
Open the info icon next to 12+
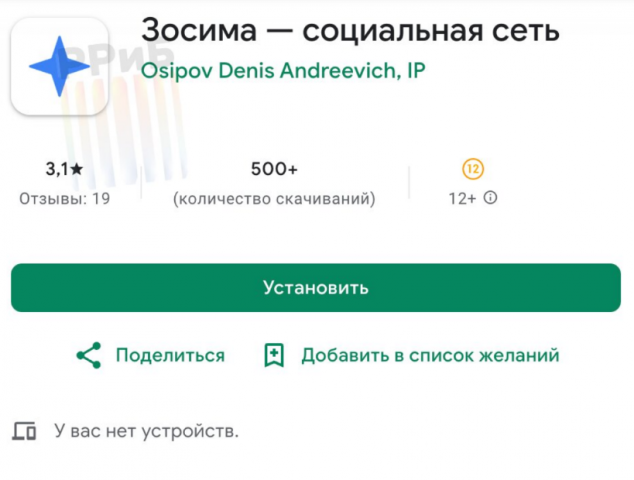490,198
